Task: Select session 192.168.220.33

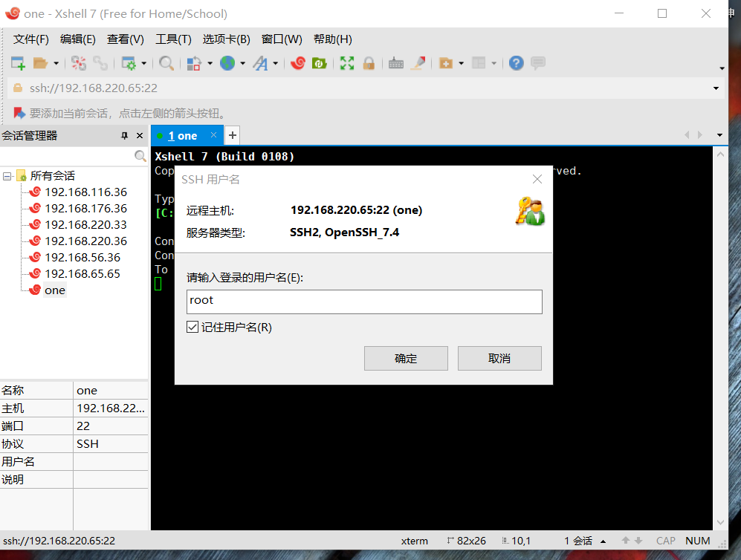Action: coord(85,225)
